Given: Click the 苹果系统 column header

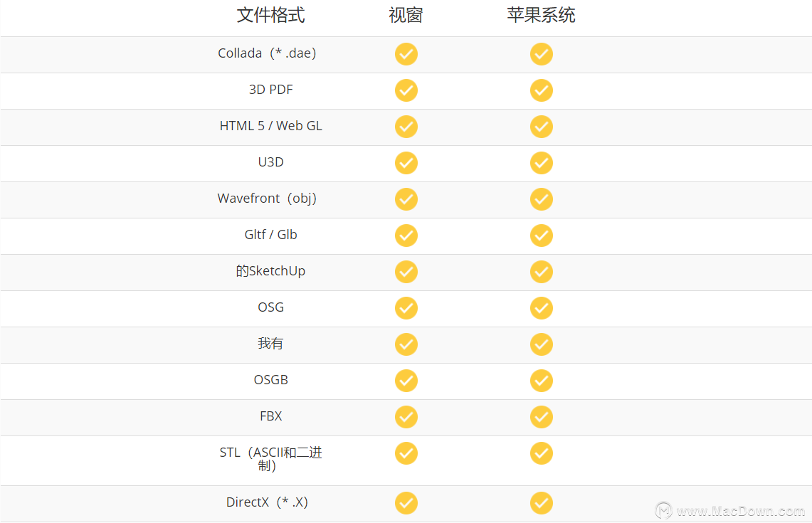Looking at the screenshot, I should click(x=542, y=16).
